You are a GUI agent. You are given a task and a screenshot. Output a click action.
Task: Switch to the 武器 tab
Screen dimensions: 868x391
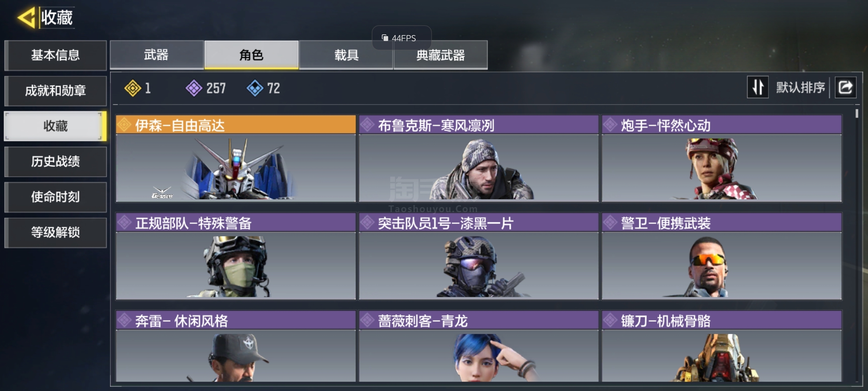(x=157, y=55)
